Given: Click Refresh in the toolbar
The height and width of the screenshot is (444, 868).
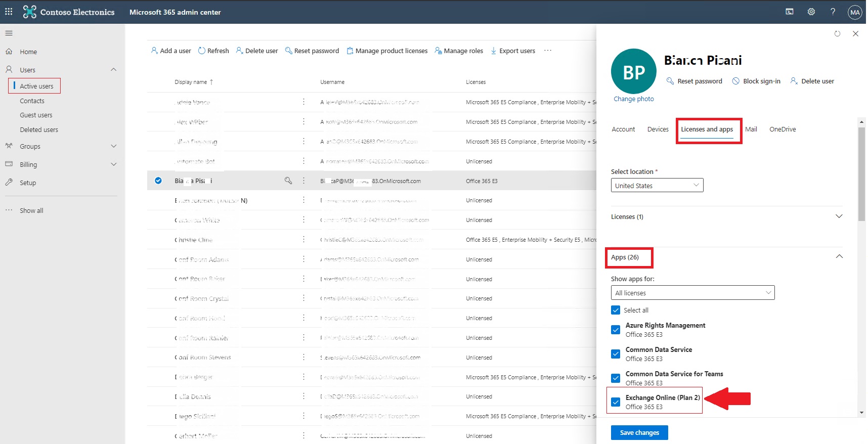Looking at the screenshot, I should (213, 51).
